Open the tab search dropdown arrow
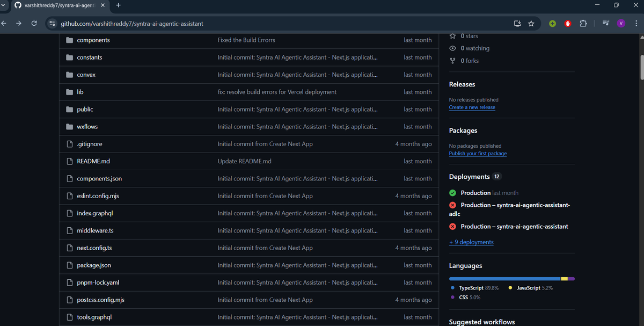This screenshot has height=326, width=644. point(4,5)
